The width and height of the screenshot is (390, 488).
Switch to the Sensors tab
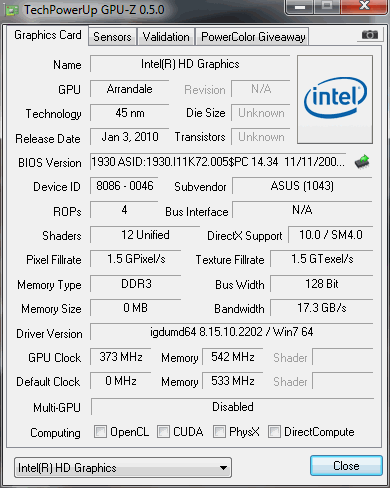[112, 37]
